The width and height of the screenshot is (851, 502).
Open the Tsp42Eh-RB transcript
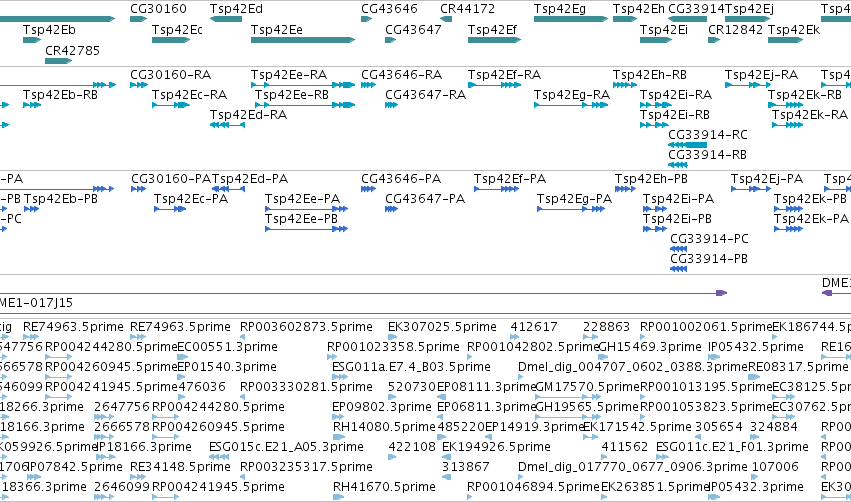(x=625, y=85)
